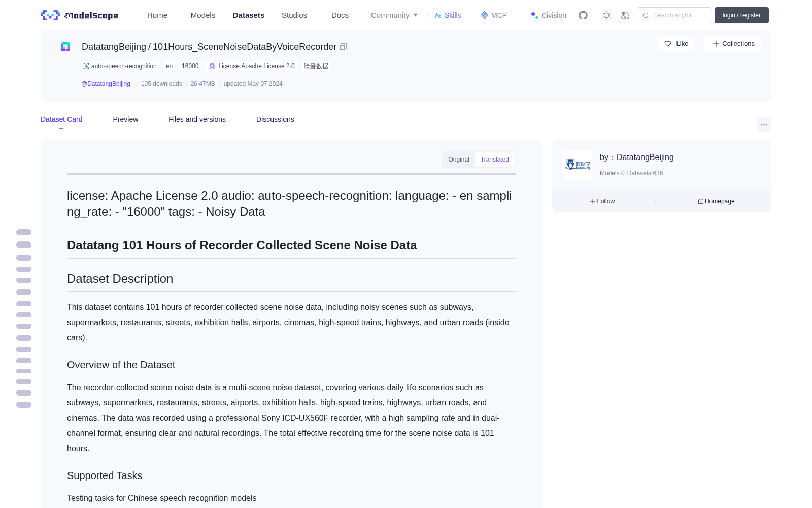Open the Docs page
The width and height of the screenshot is (812, 508).
pos(340,15)
